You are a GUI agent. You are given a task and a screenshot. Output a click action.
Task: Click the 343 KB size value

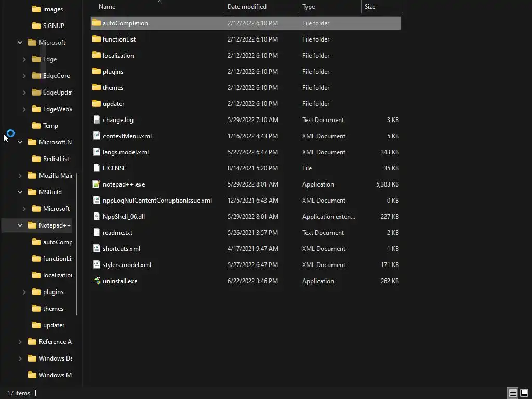pos(390,152)
